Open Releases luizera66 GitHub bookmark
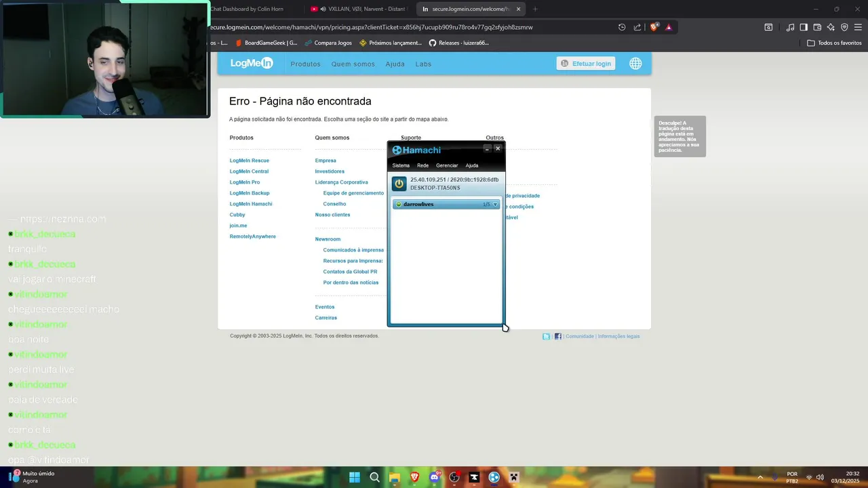 (458, 43)
